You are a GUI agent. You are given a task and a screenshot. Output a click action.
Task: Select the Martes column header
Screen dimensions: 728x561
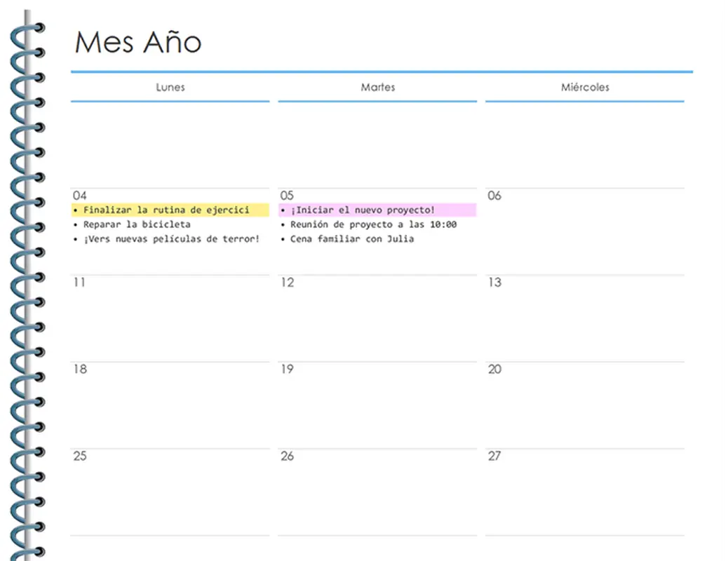point(377,88)
